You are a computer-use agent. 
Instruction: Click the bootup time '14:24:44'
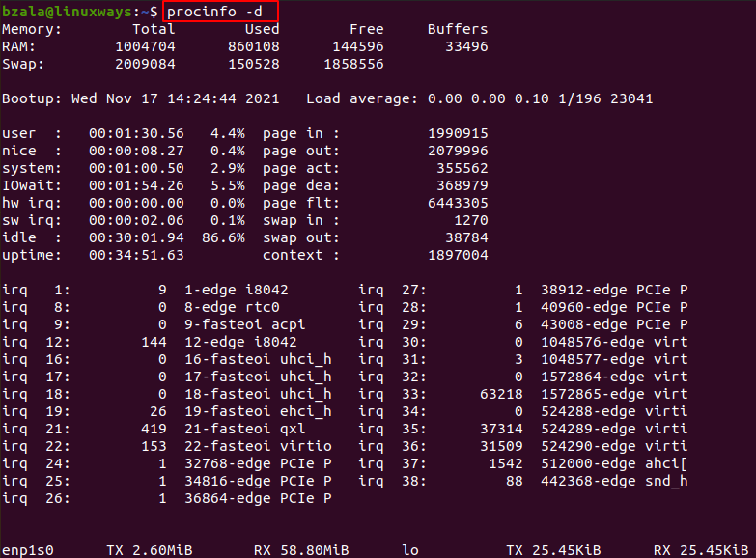click(x=202, y=98)
